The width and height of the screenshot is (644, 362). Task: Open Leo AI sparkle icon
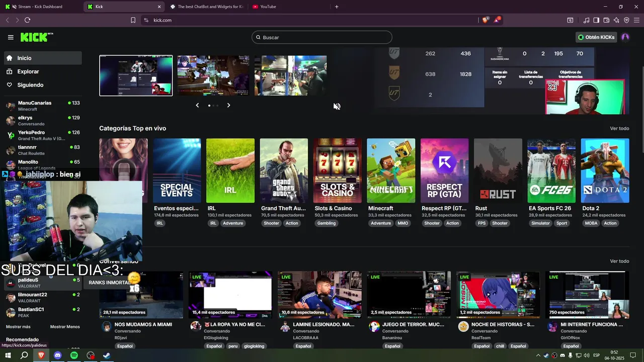click(x=616, y=20)
